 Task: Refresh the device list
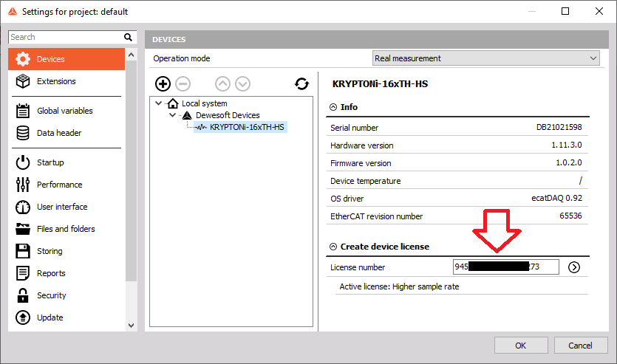point(301,83)
